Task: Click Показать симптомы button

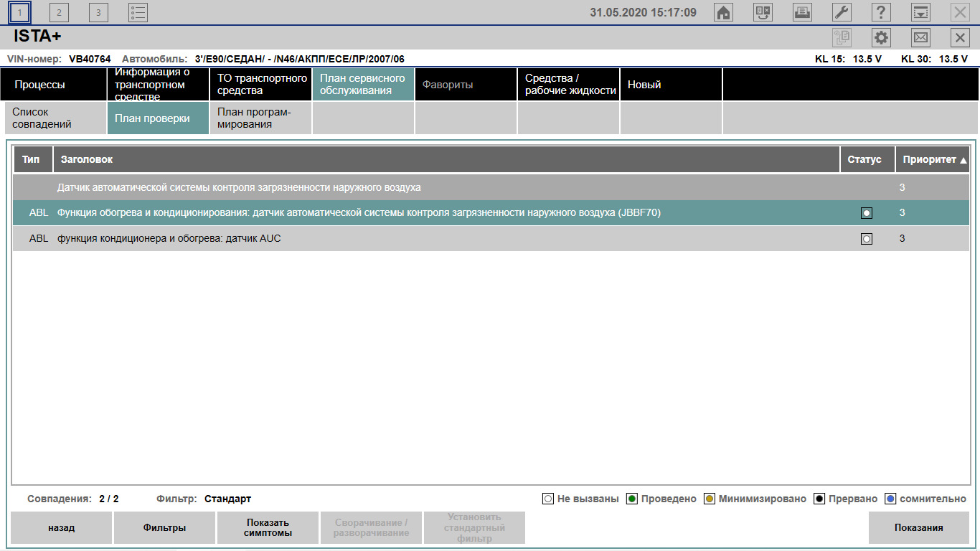Action: 267,527
